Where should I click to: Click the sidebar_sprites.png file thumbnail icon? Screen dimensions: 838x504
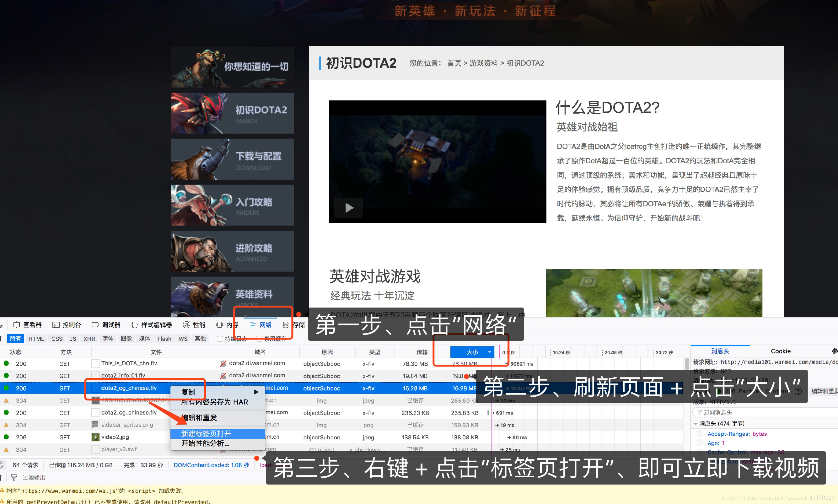click(95, 425)
